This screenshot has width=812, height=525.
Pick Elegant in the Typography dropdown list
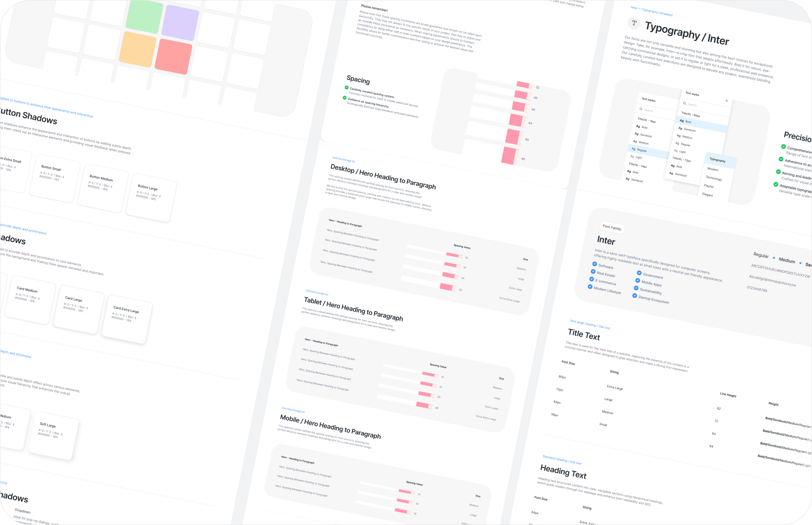click(x=707, y=195)
